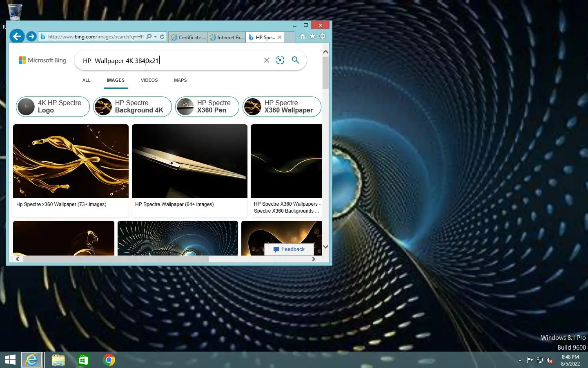The image size is (588, 368).
Task: Click the Internet Explorer taskbar icon
Action: tap(31, 360)
